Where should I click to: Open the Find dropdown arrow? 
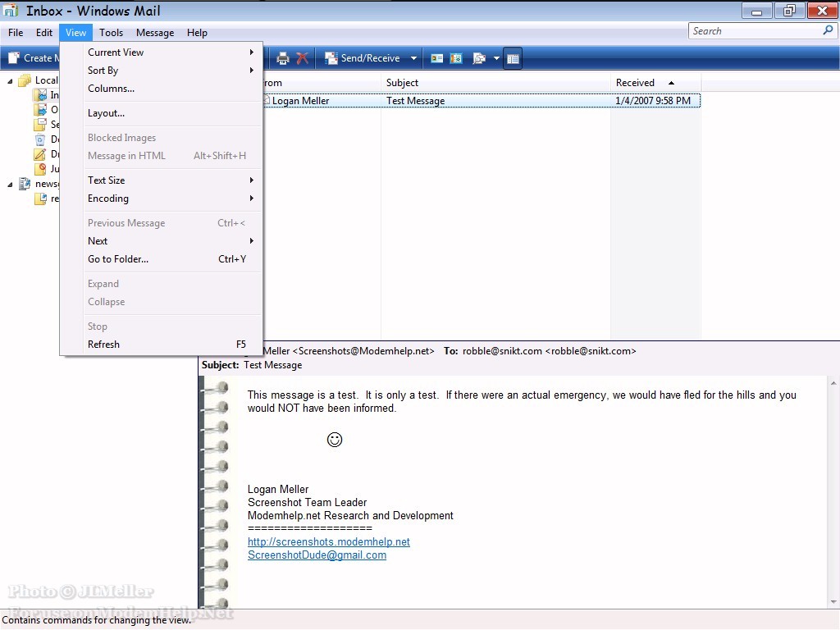coord(496,58)
